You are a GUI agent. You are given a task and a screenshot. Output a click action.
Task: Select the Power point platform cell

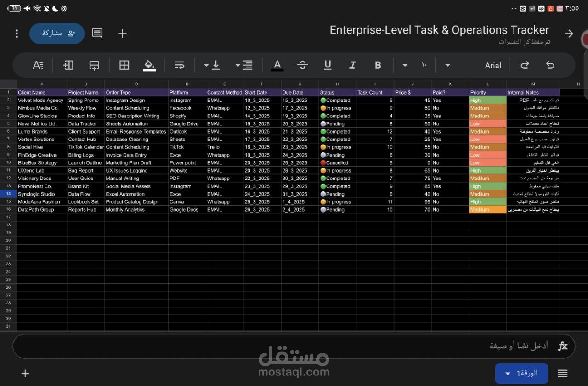(x=187, y=163)
